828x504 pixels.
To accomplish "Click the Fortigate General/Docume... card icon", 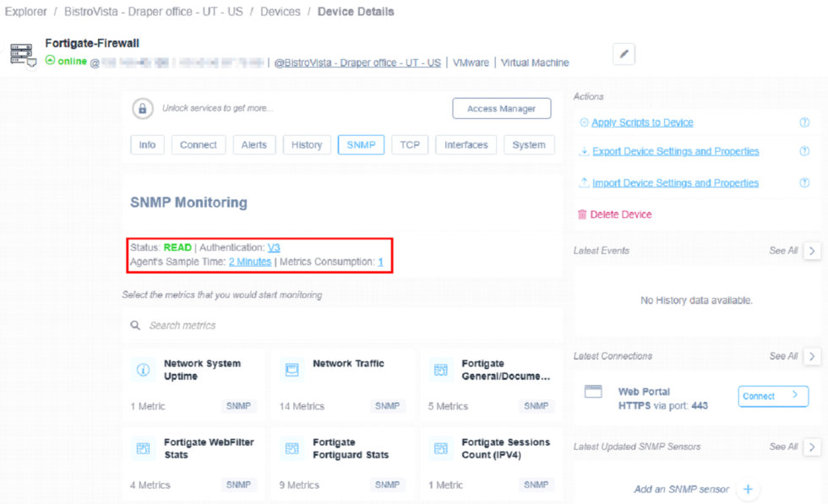I will tap(441, 370).
